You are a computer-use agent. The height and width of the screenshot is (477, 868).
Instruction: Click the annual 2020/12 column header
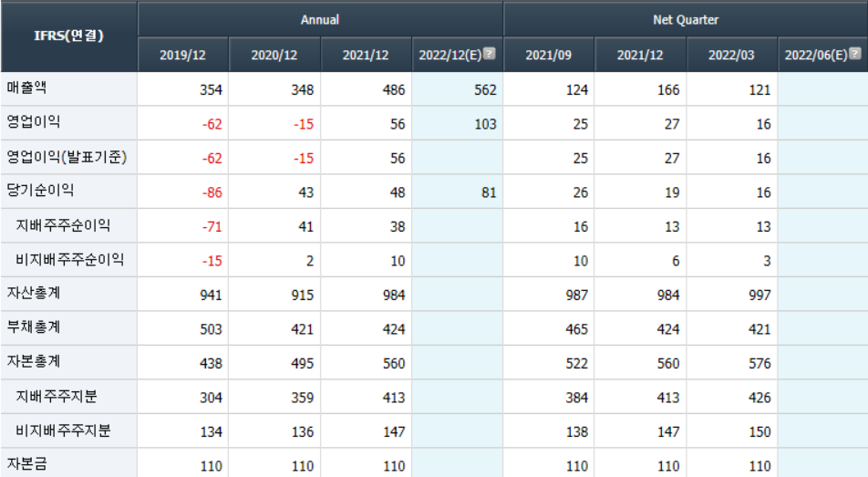[274, 55]
